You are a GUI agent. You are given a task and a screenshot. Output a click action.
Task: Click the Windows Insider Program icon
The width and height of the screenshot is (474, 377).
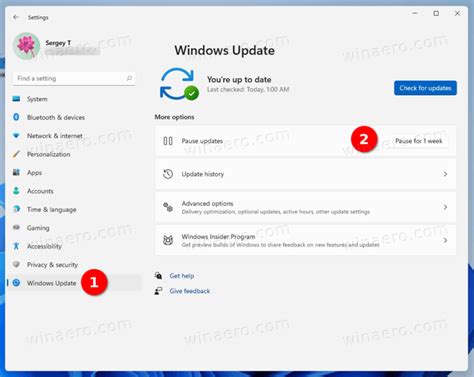(168, 240)
